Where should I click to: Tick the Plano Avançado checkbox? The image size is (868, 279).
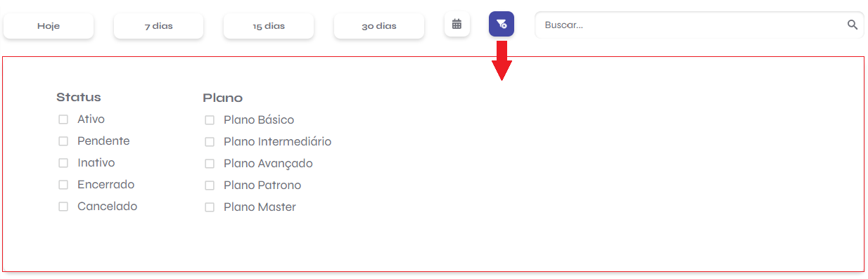pyautogui.click(x=210, y=164)
